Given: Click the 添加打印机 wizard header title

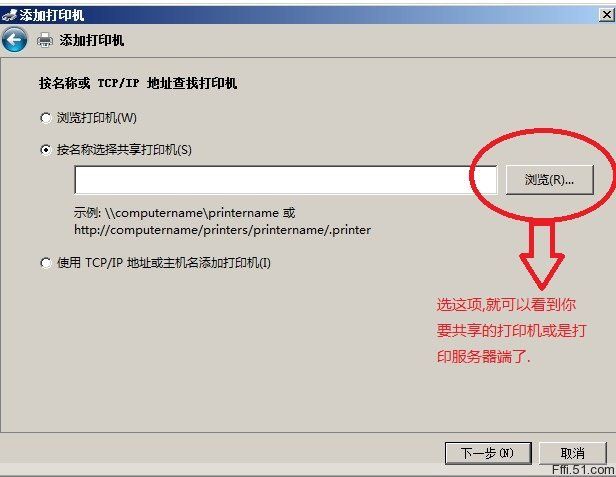Looking at the screenshot, I should pyautogui.click(x=92, y=40).
